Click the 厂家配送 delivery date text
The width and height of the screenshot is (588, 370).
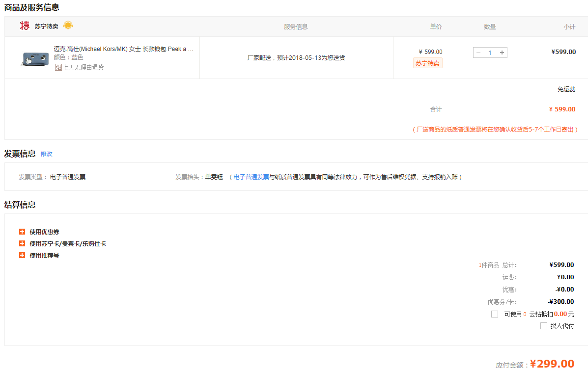(x=296, y=58)
